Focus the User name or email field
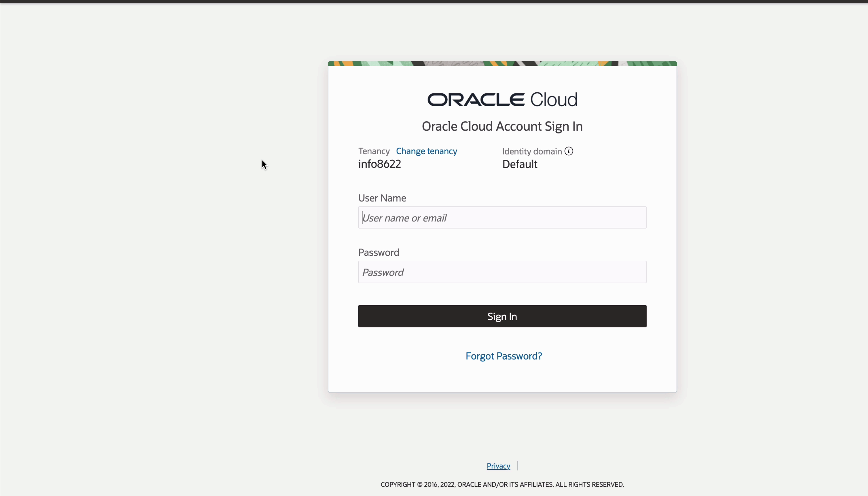 click(502, 218)
